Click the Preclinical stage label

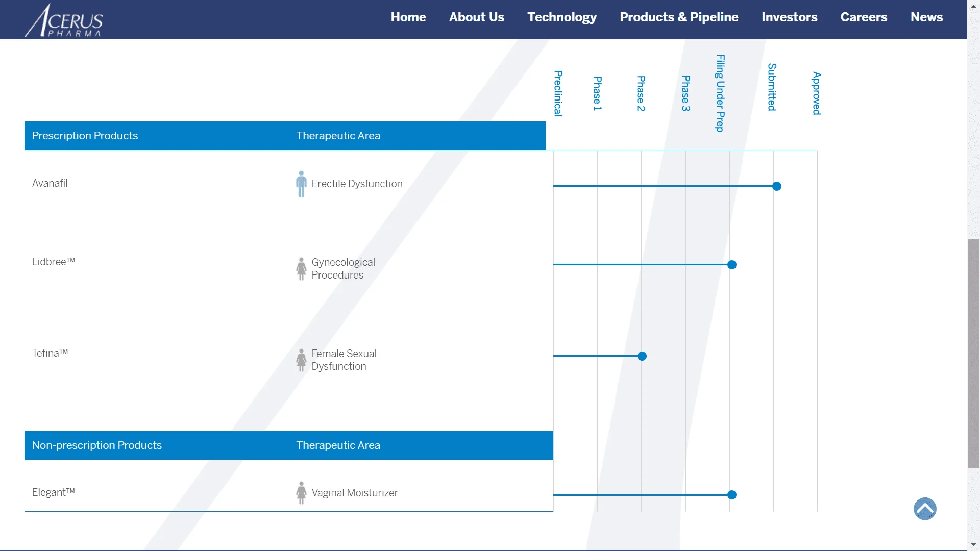(558, 93)
